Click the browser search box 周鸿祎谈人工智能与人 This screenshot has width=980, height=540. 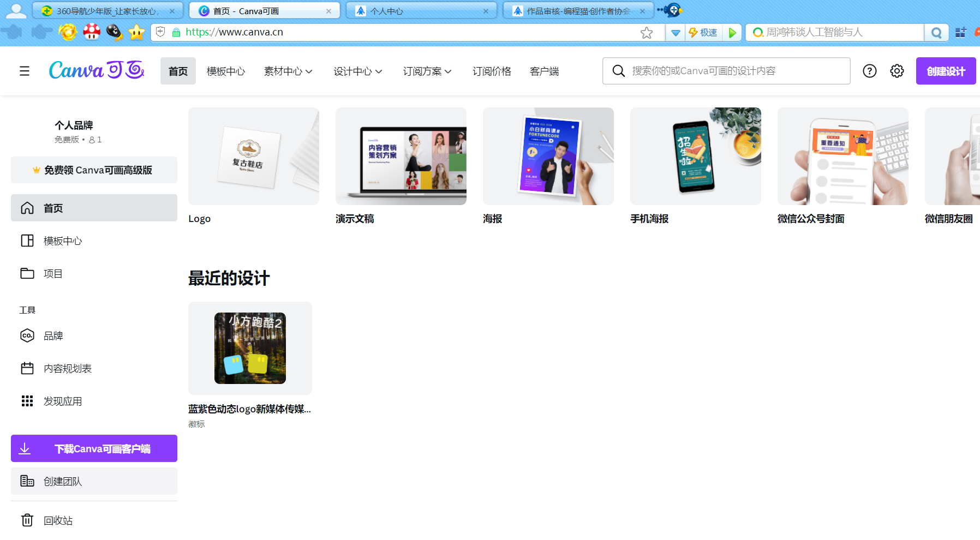pyautogui.click(x=835, y=33)
